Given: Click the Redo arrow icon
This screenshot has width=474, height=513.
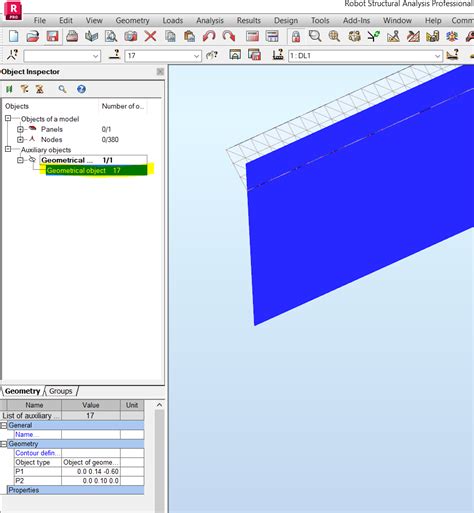Looking at the screenshot, I should tap(229, 36).
